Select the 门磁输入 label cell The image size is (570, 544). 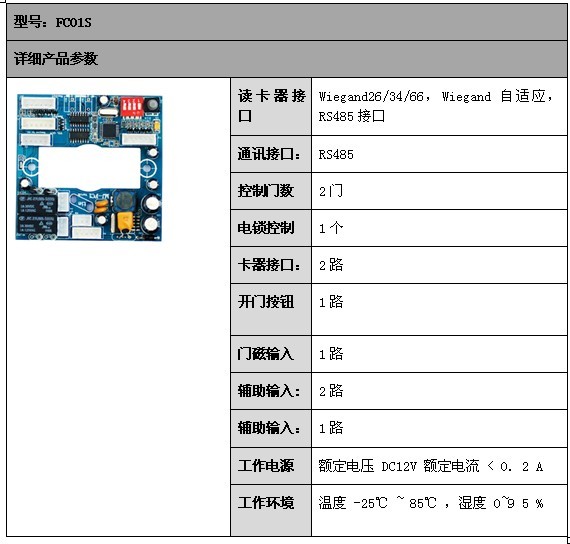click(x=271, y=354)
